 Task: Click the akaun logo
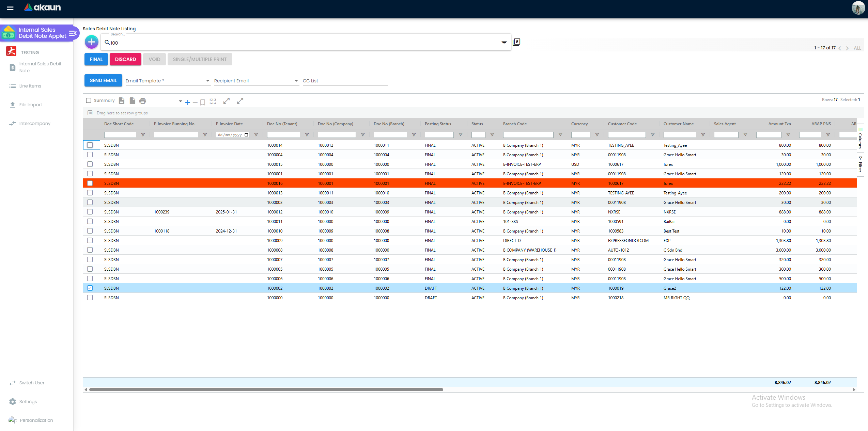[x=42, y=7]
